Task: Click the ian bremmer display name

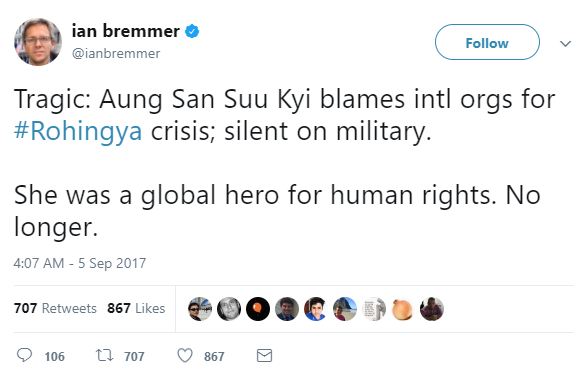Action: point(125,31)
